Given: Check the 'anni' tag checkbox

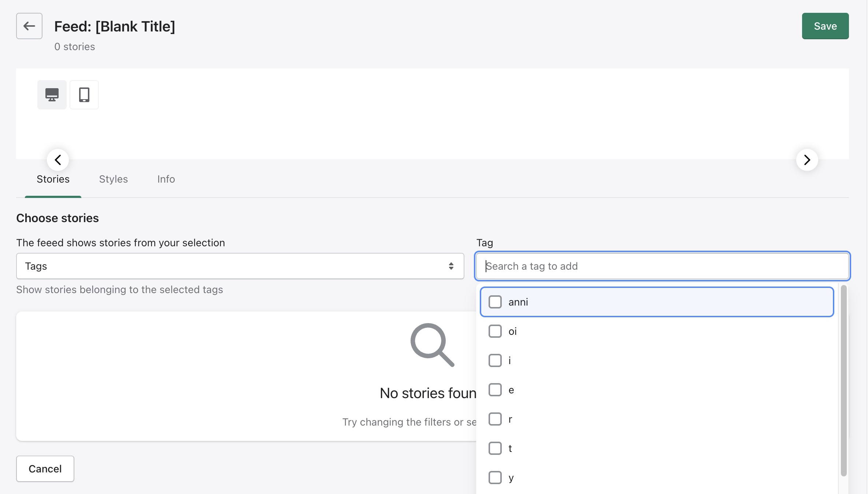Looking at the screenshot, I should coord(495,302).
